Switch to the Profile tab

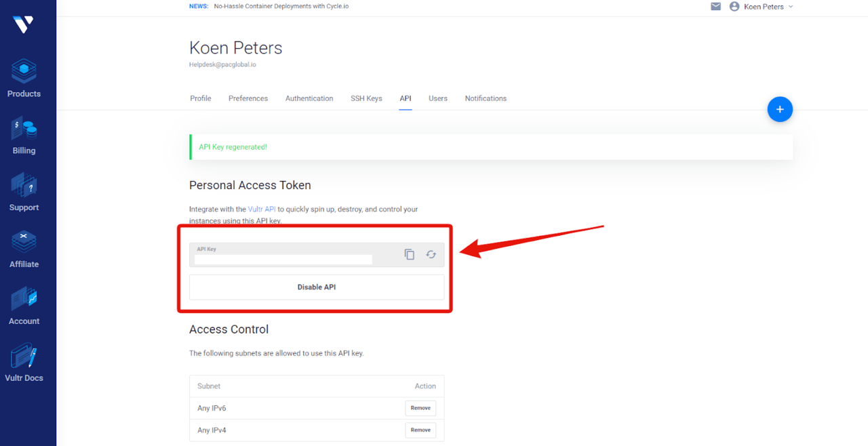(201, 98)
